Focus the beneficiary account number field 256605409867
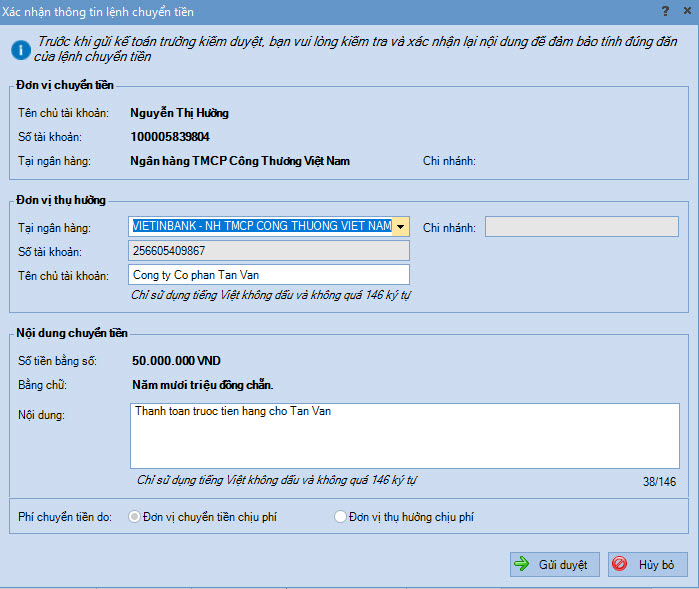 [x=269, y=251]
